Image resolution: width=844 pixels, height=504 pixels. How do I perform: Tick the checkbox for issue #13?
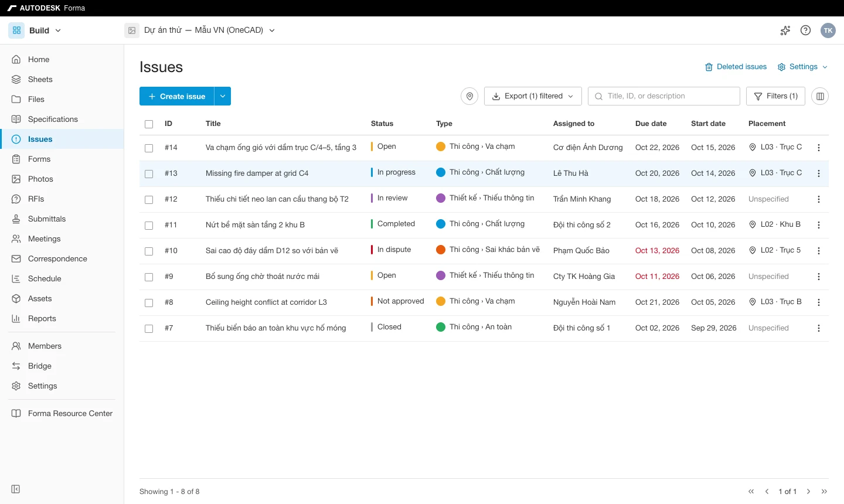[149, 174]
